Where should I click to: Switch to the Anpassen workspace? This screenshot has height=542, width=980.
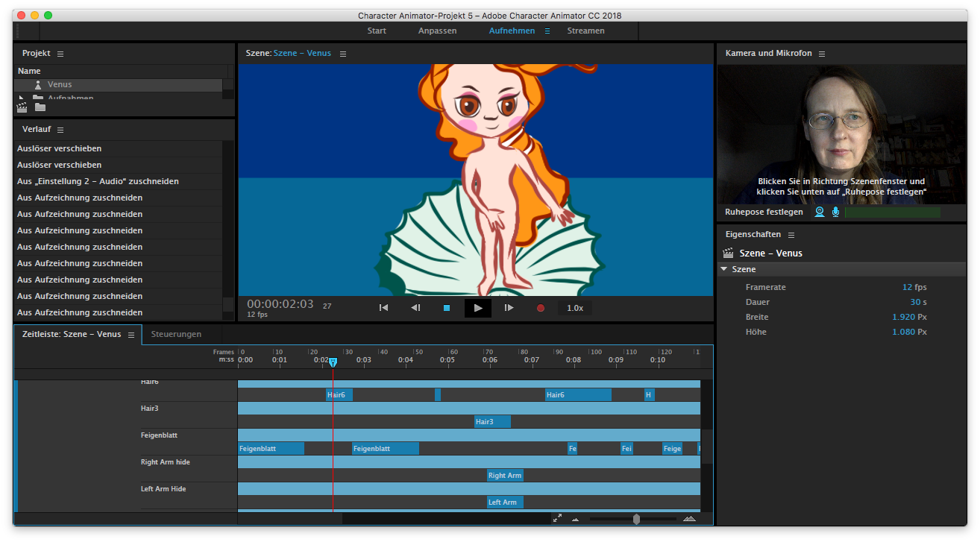click(437, 31)
